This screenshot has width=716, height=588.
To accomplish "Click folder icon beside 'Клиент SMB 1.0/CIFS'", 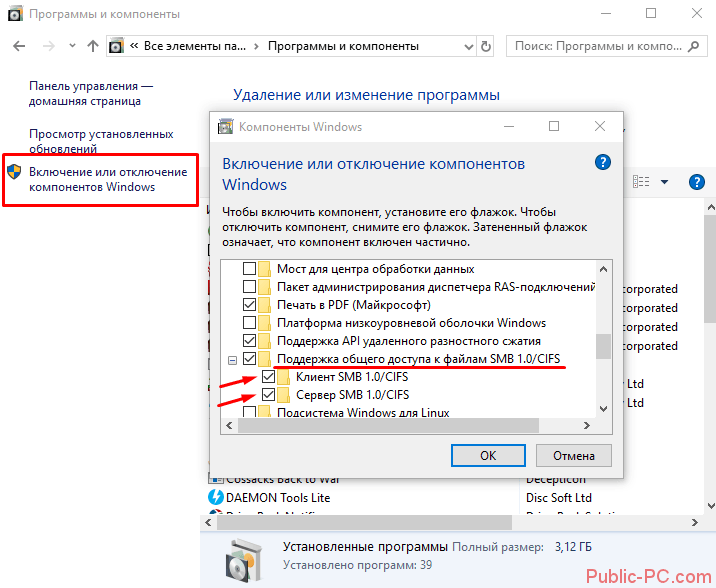I will pyautogui.click(x=283, y=377).
